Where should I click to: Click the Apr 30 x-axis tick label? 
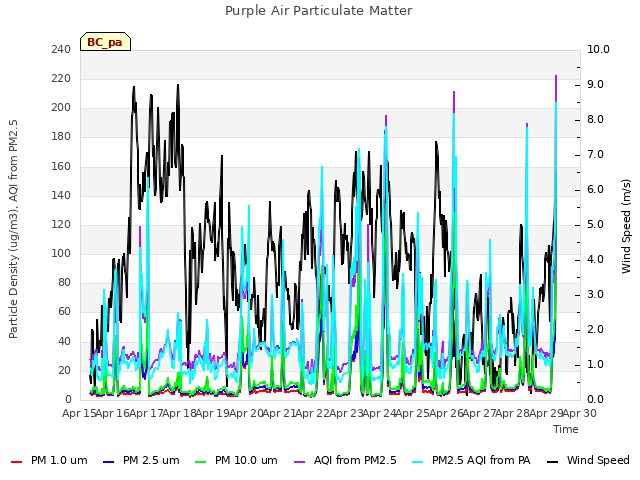click(580, 413)
